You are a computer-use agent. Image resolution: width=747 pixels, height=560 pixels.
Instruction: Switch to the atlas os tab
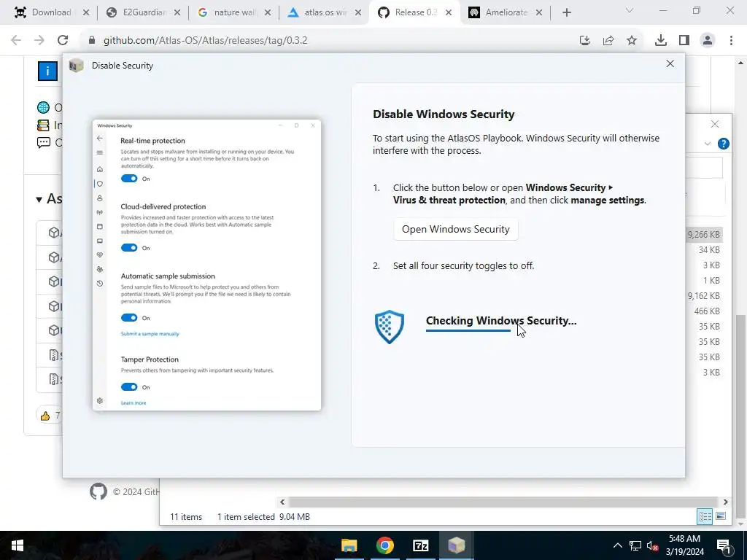325,12
